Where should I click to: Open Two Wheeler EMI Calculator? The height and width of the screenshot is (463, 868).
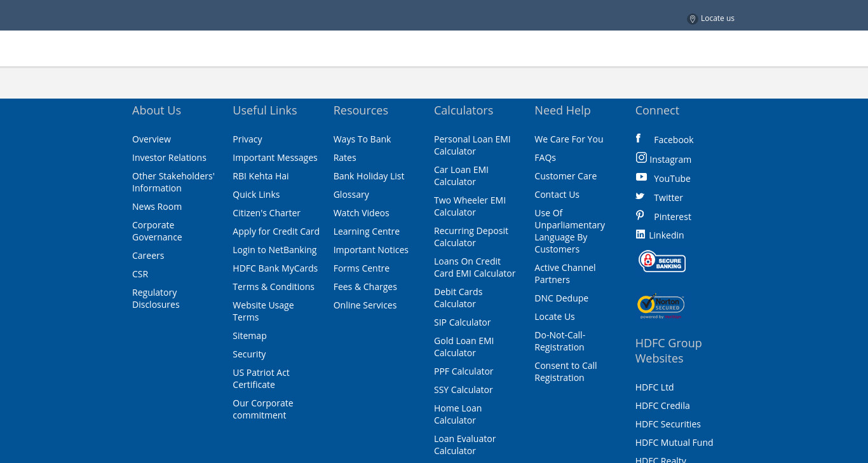coord(470,206)
